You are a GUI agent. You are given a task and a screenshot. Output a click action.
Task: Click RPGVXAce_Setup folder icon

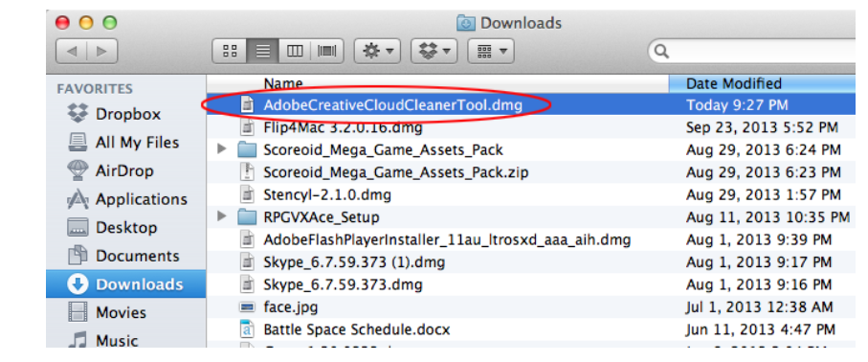pos(247,216)
